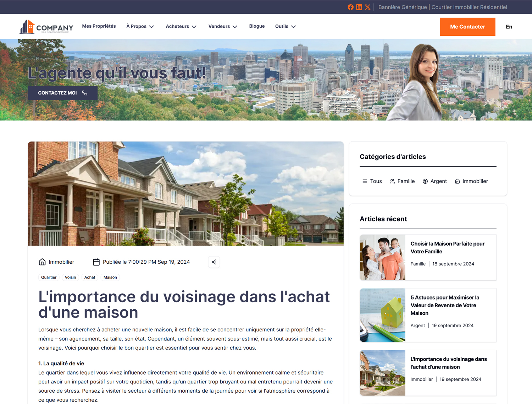
Task: Click the 5 Astuces article thumbnail
Action: coord(382,315)
